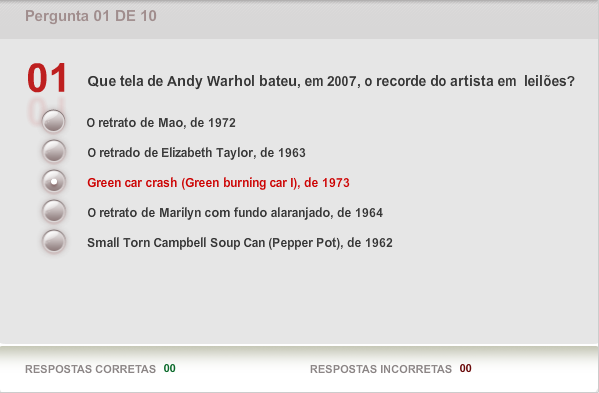Select the Marilyn orange background radio button
This screenshot has height=393, width=599.
point(54,211)
